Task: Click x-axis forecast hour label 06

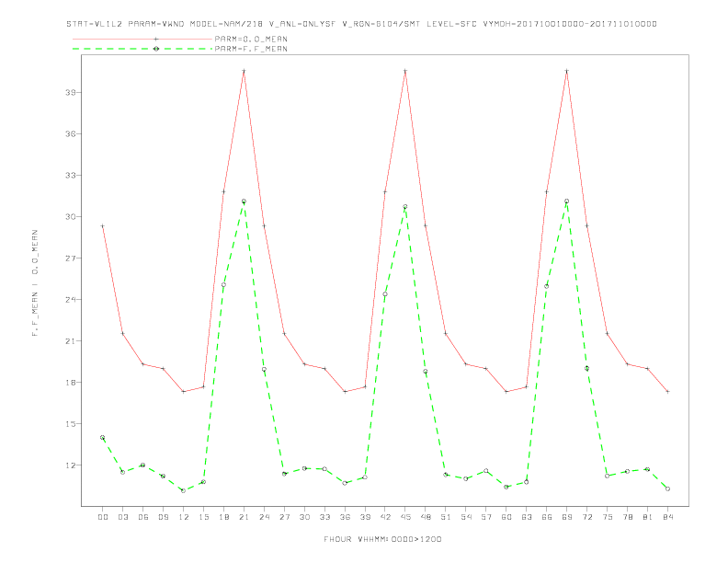Action: (x=143, y=517)
